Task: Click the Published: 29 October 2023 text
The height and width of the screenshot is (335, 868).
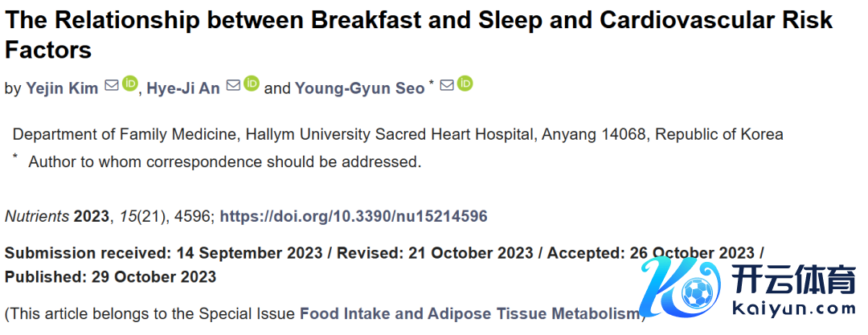Action: tap(110, 277)
